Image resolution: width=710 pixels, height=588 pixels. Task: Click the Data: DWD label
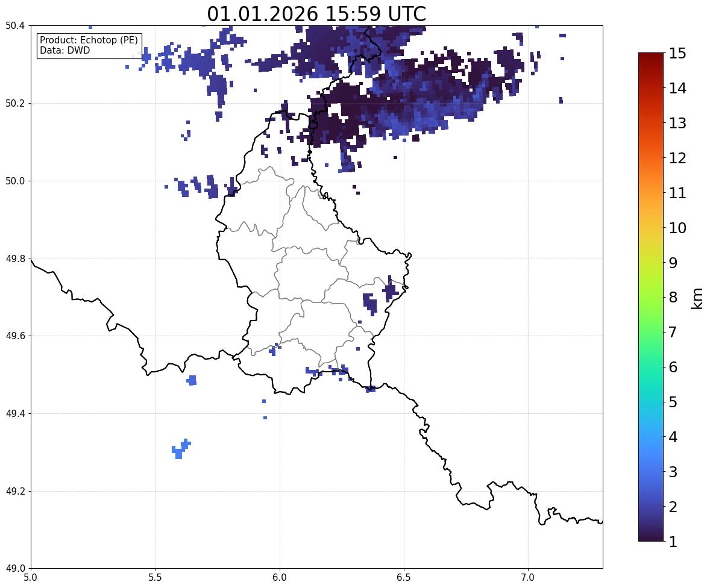pyautogui.click(x=64, y=50)
